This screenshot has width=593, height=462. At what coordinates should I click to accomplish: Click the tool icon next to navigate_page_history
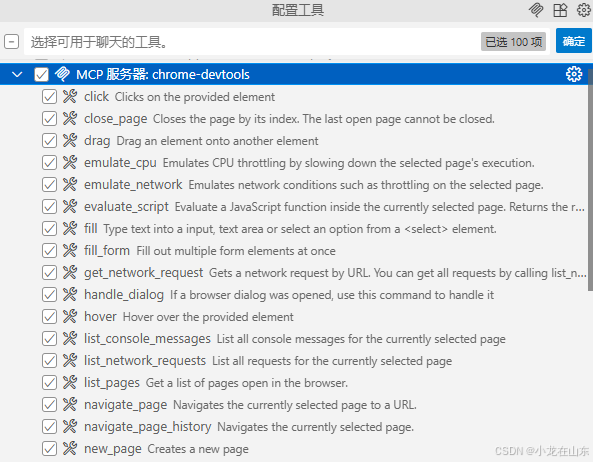(70, 426)
